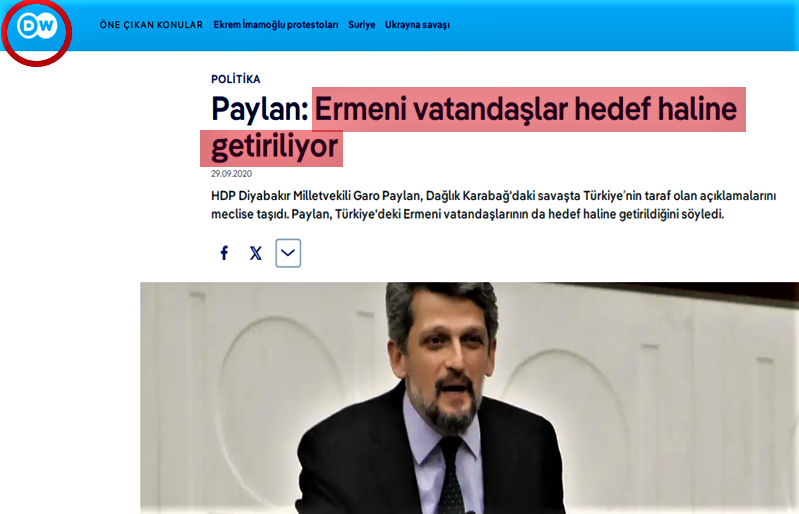This screenshot has width=799, height=514.
Task: Click the article date 29.09.2020
Action: pyautogui.click(x=229, y=174)
